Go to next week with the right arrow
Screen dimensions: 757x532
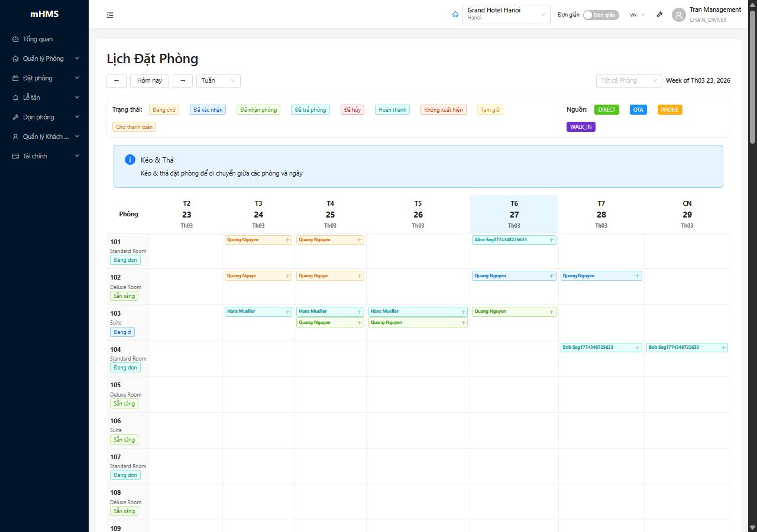183,81
